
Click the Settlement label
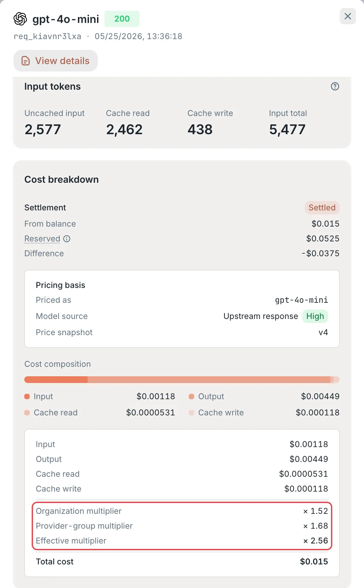pos(45,208)
